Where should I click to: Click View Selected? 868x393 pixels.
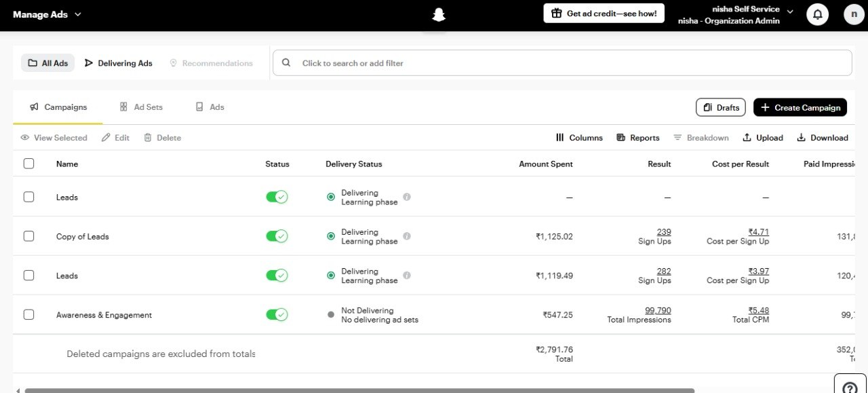pyautogui.click(x=54, y=138)
